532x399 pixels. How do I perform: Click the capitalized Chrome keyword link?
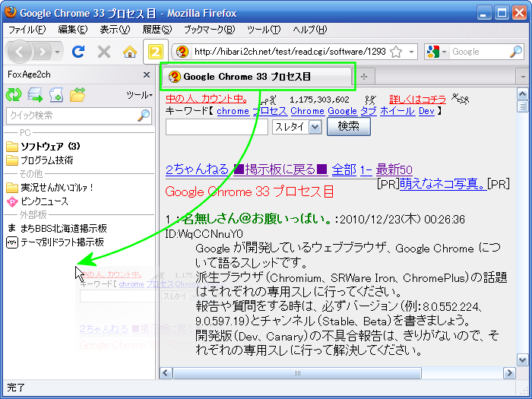point(307,111)
